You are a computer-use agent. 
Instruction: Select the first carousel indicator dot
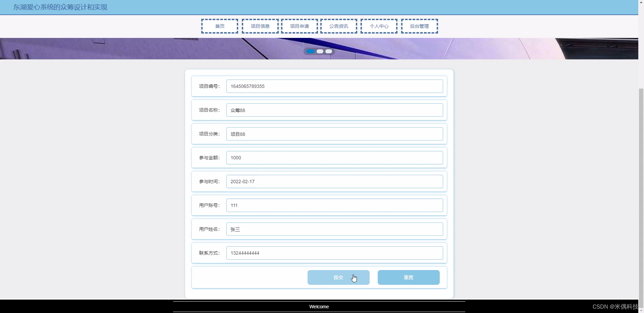coord(310,51)
